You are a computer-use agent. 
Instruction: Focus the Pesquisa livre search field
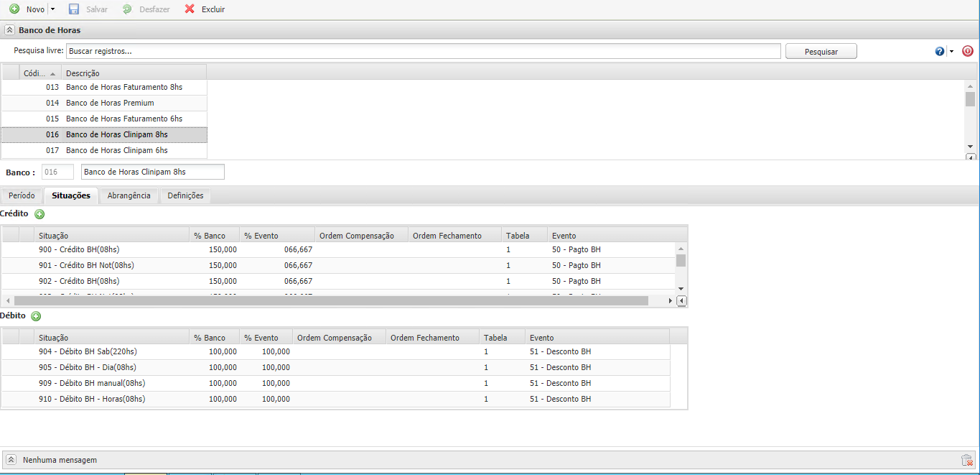(423, 51)
